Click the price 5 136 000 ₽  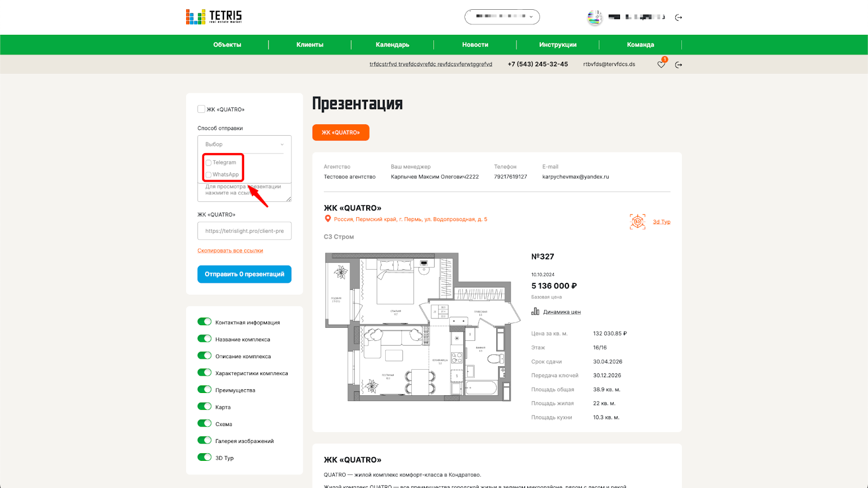tap(554, 286)
